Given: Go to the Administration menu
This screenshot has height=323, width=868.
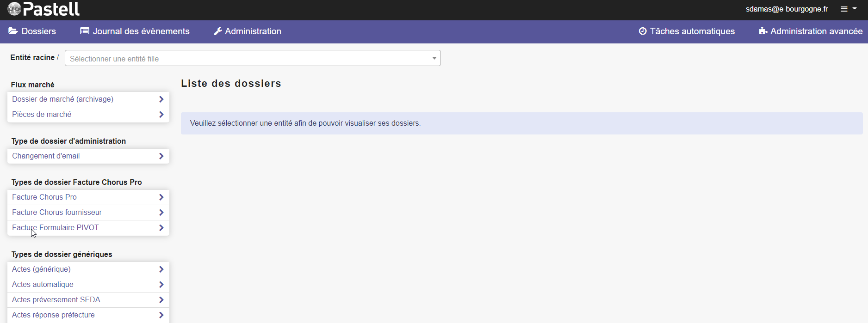Looking at the screenshot, I should pos(253,31).
